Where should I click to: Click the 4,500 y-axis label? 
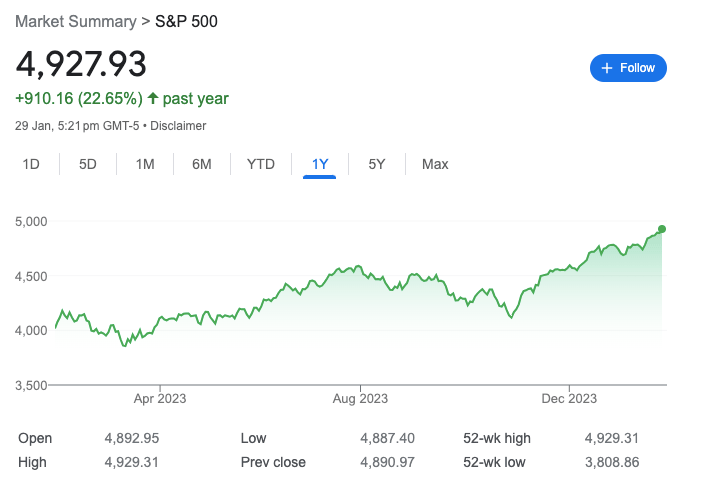[31, 276]
